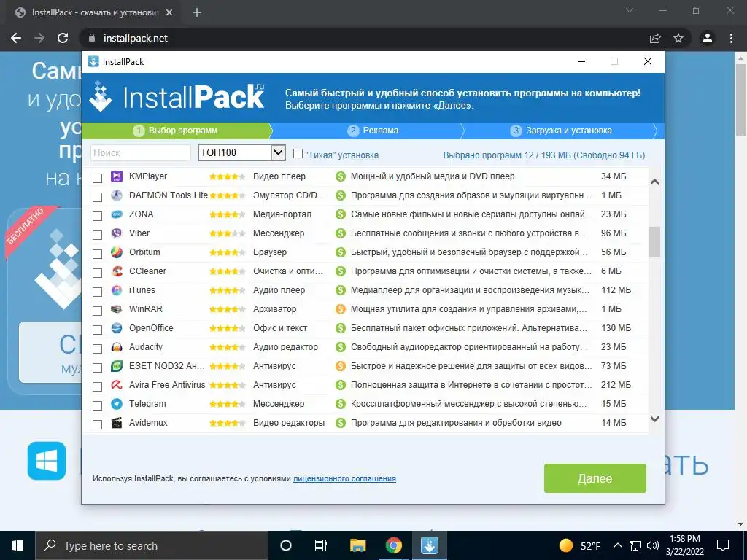The image size is (747, 560).
Task: Click the Viber app icon
Action: pos(116,233)
